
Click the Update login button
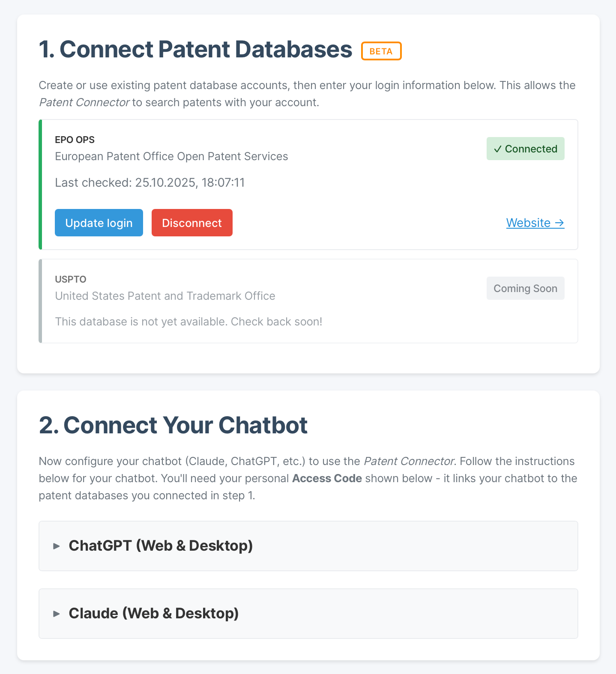(99, 223)
